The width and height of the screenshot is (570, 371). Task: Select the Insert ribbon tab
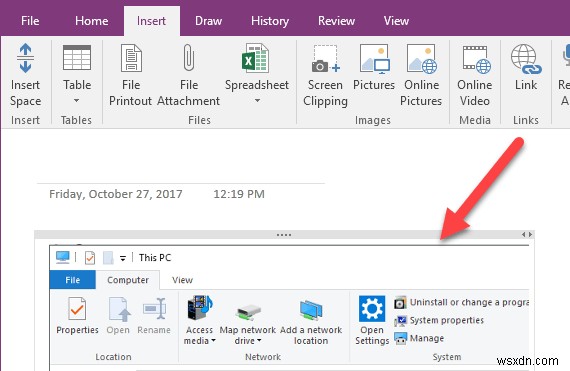(151, 21)
